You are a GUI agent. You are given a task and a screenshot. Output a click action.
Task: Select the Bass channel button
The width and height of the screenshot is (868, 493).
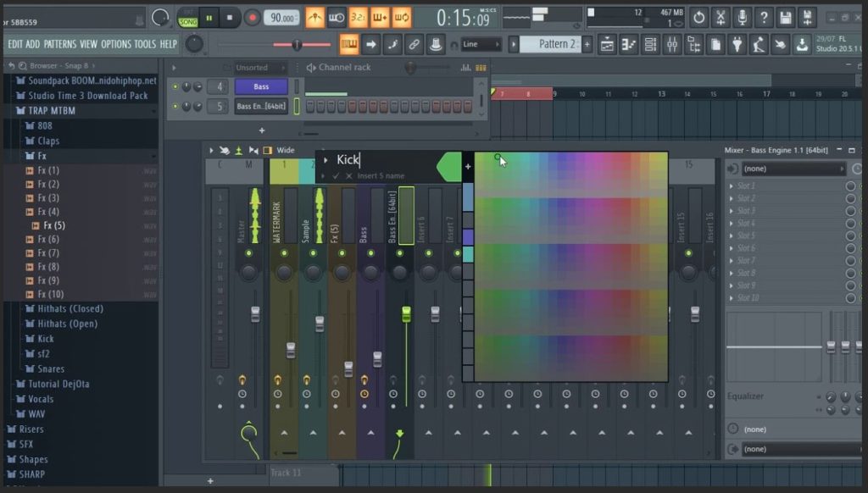point(261,87)
